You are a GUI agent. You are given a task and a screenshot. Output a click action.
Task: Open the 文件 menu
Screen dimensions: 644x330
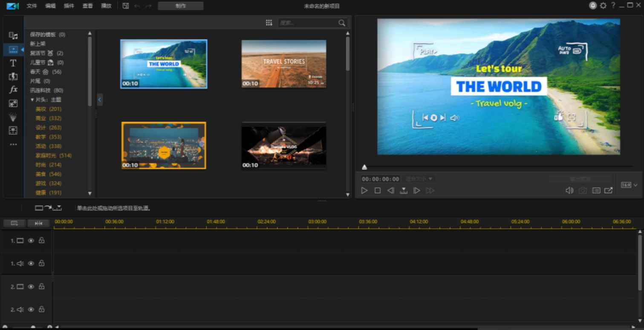31,6
